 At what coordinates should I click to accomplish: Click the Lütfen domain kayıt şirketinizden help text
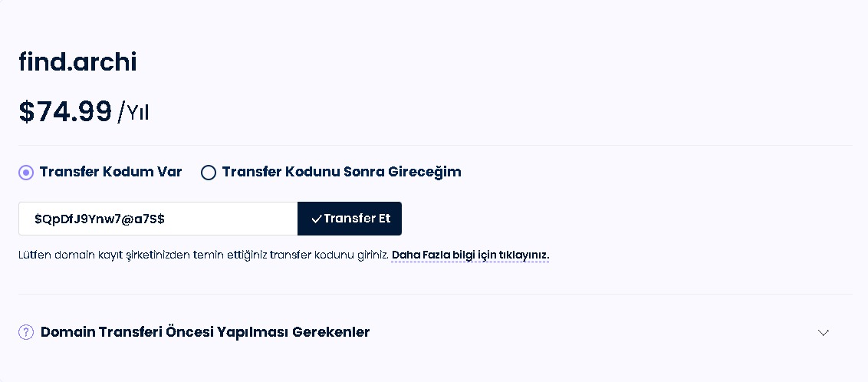[203, 255]
